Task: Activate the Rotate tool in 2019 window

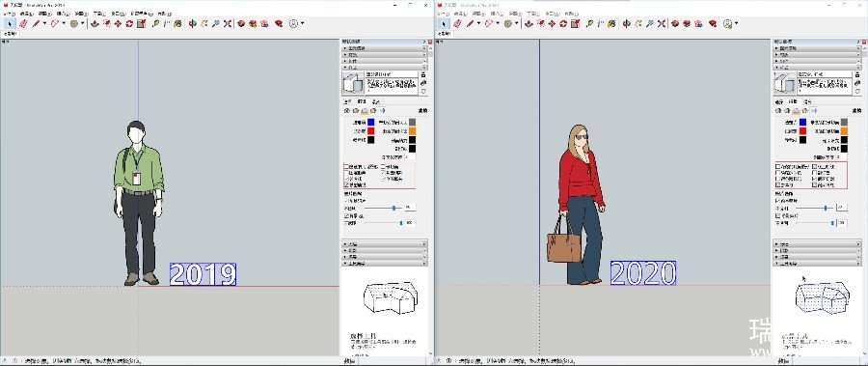Action: (x=129, y=24)
